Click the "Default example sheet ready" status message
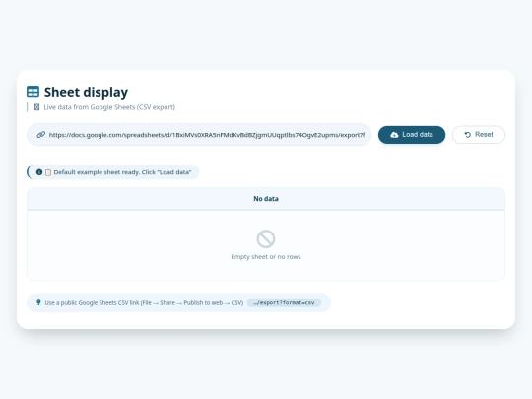The height and width of the screenshot is (399, 532). pyautogui.click(x=113, y=172)
